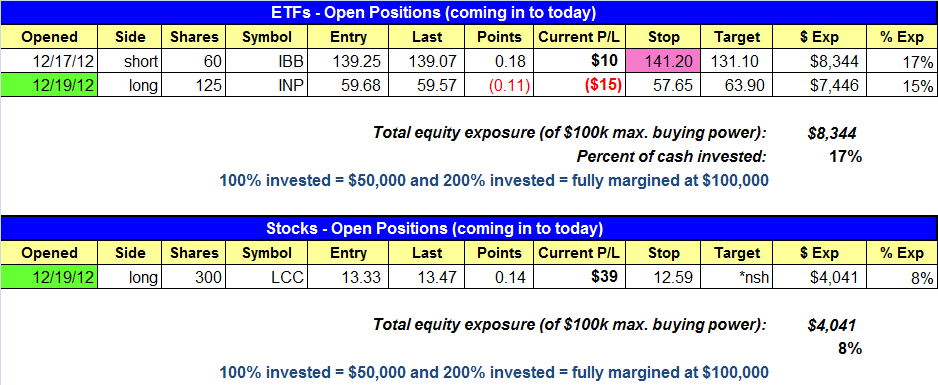Click the 300 shares cell
The height and width of the screenshot is (385, 938).
point(193,277)
